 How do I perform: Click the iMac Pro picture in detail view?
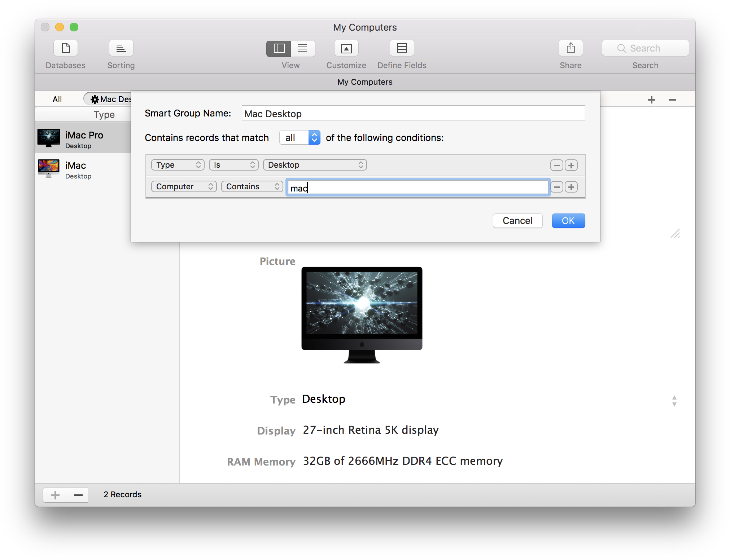coord(362,315)
